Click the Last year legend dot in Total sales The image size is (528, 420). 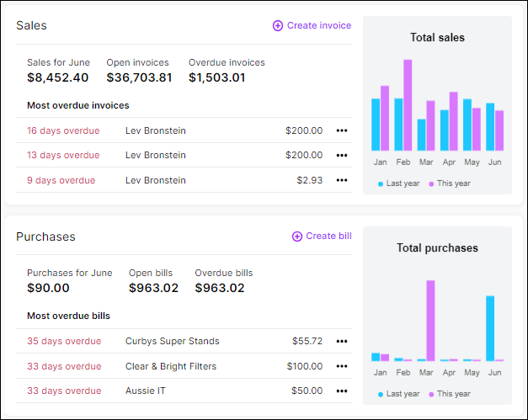click(381, 183)
